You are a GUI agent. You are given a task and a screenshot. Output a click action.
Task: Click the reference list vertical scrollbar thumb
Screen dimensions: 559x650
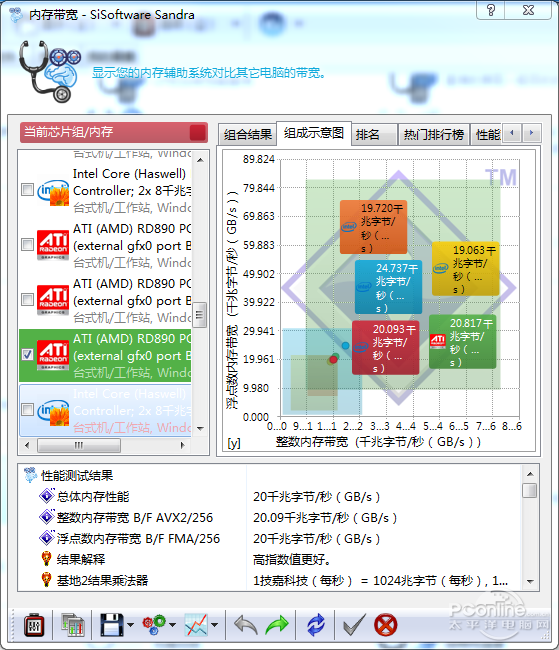point(200,315)
